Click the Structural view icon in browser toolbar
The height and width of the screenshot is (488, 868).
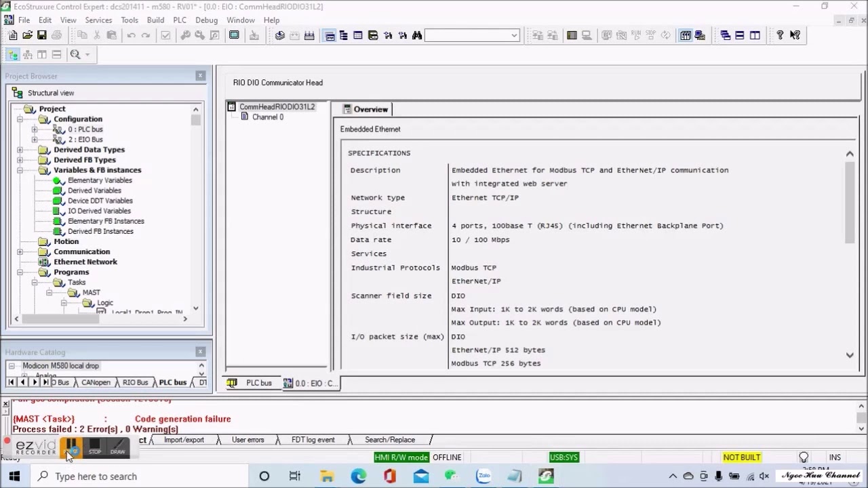point(13,54)
